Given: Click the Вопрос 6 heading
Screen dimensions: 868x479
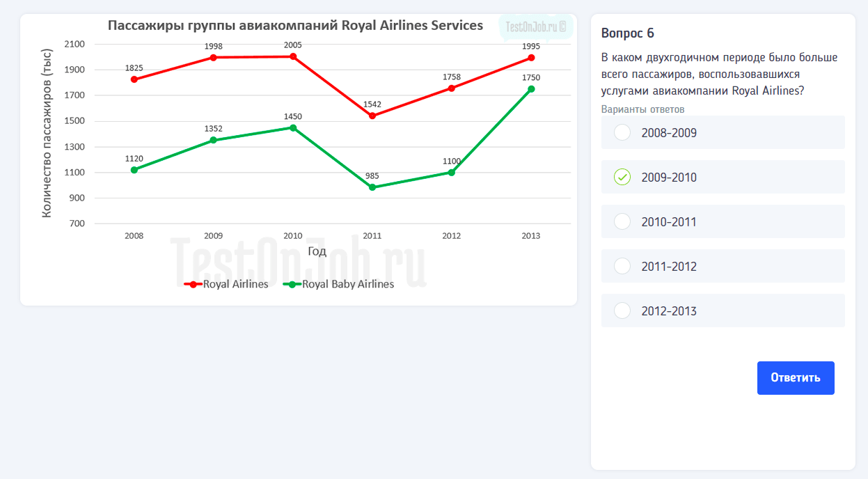Looking at the screenshot, I should [x=627, y=33].
